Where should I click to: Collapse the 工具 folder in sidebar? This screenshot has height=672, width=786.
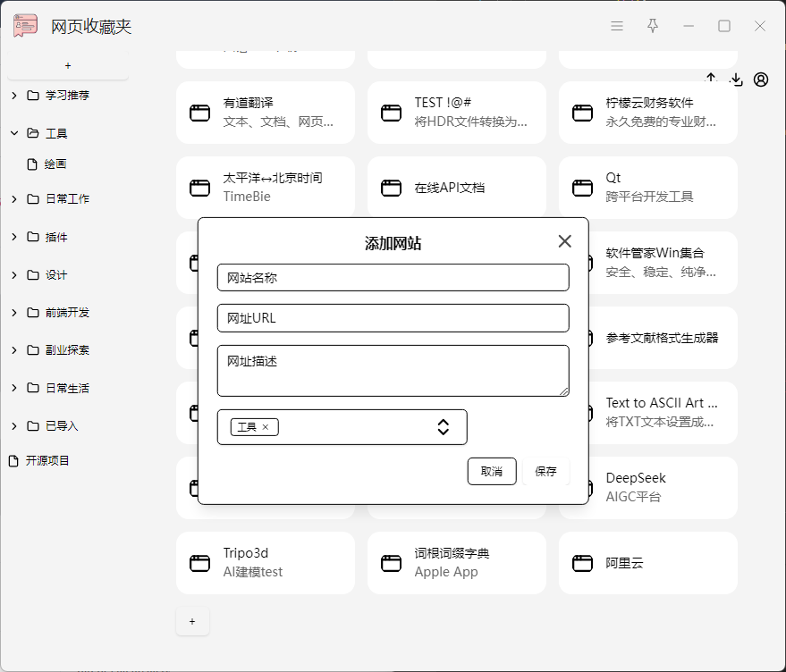click(x=14, y=133)
